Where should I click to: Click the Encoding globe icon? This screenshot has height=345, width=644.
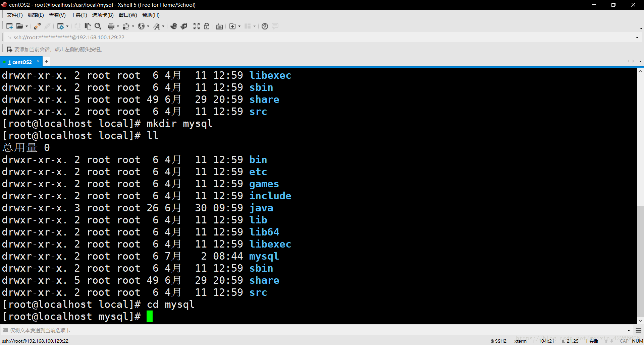141,26
